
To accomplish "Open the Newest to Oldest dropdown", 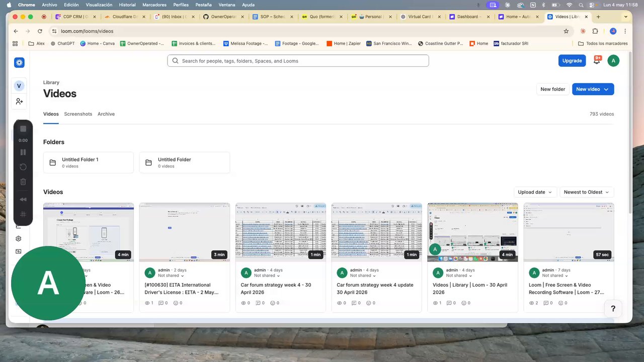I will coord(587,192).
